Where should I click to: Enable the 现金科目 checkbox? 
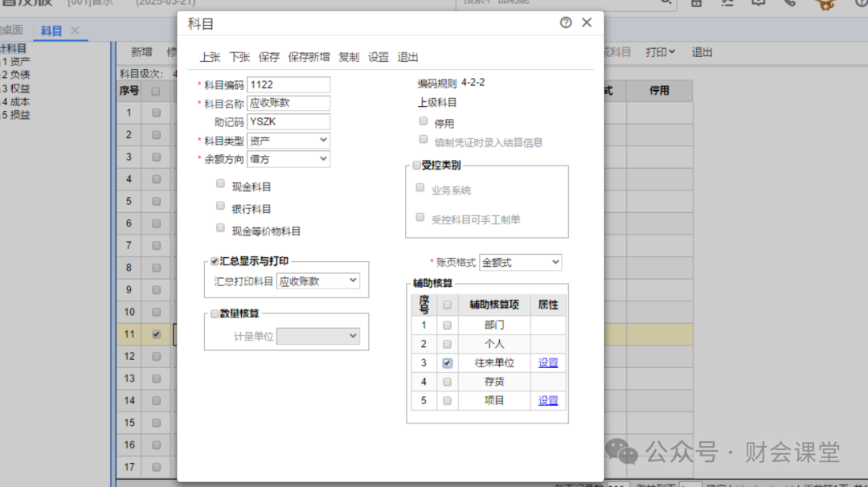(221, 183)
